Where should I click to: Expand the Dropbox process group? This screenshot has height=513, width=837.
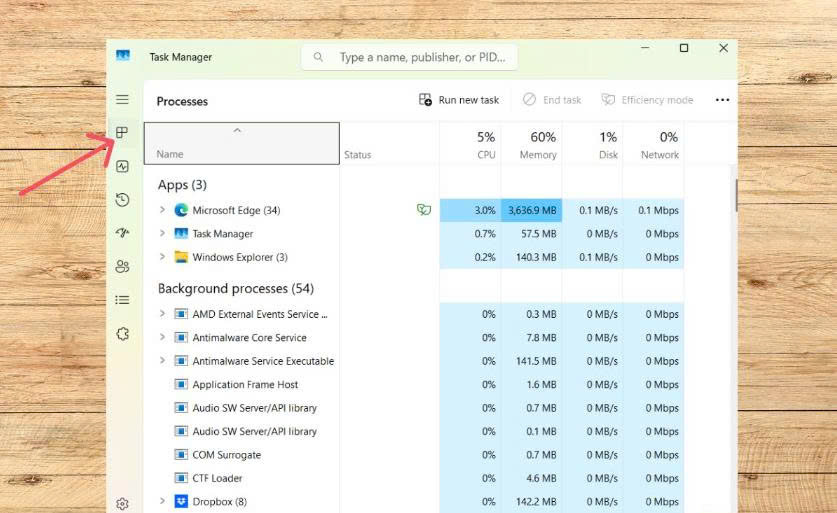pos(162,501)
